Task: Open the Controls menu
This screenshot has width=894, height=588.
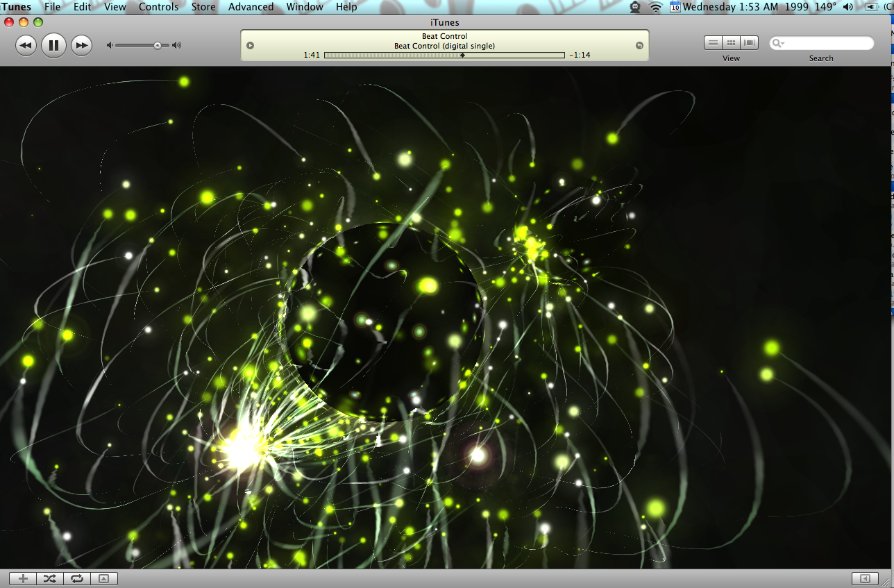Action: pyautogui.click(x=158, y=7)
